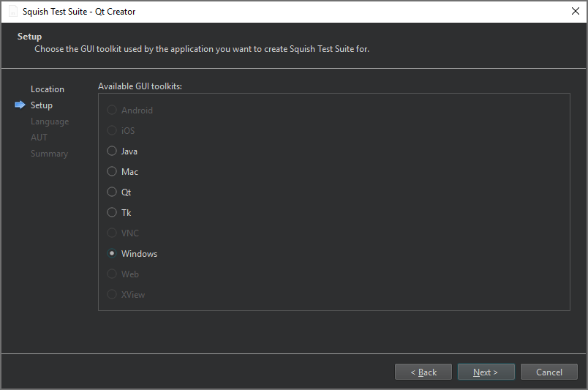The width and height of the screenshot is (588, 390).
Task: Close the Squish Test Suite dialog
Action: coord(575,12)
